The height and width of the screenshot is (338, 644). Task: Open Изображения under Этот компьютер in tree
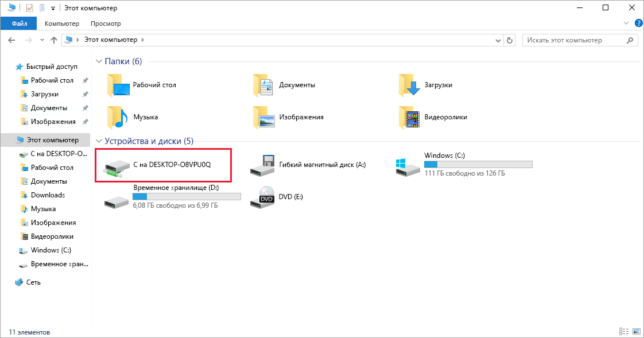pyautogui.click(x=53, y=223)
